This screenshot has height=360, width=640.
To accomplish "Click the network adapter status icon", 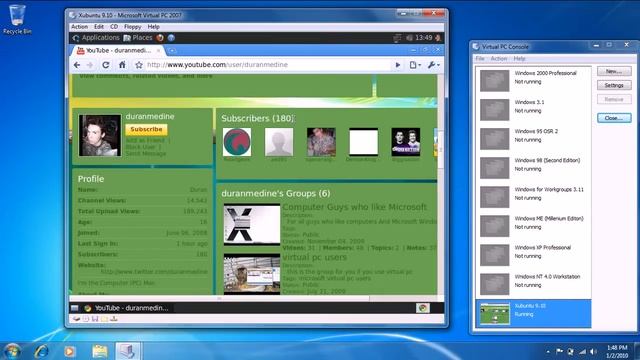I will click(x=114, y=319).
